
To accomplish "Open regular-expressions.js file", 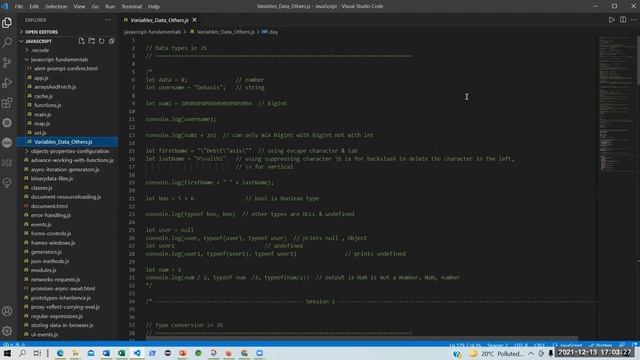I will click(57, 316).
